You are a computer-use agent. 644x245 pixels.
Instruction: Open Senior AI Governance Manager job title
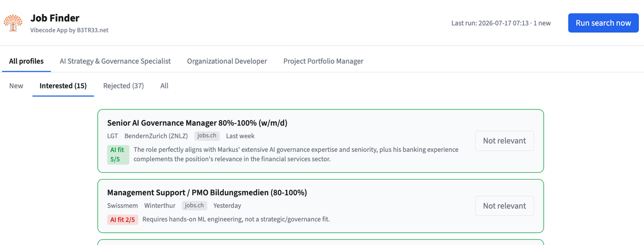[x=197, y=123]
